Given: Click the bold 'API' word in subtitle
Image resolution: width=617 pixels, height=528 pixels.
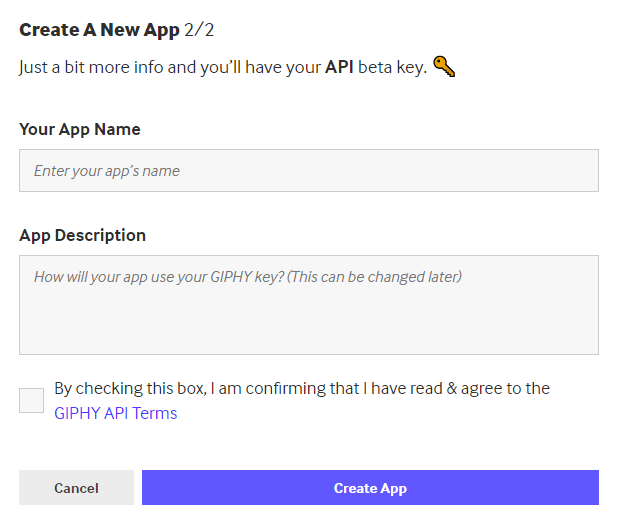Looking at the screenshot, I should 341,68.
